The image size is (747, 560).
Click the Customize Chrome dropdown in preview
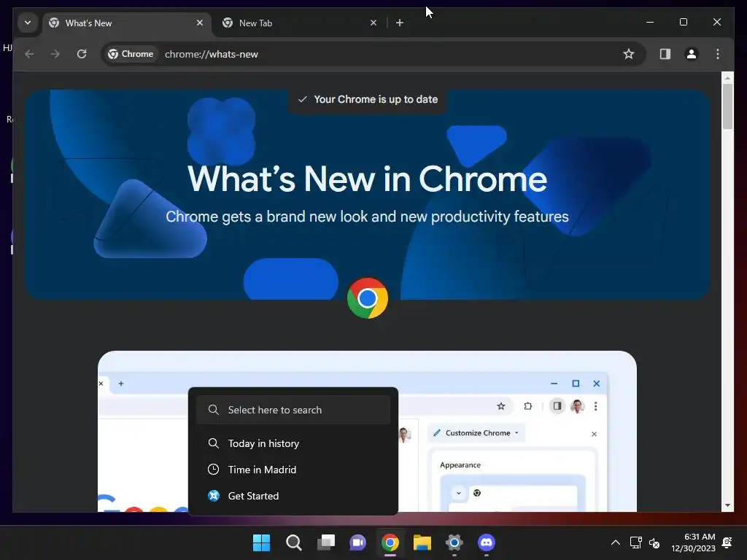[x=476, y=433]
